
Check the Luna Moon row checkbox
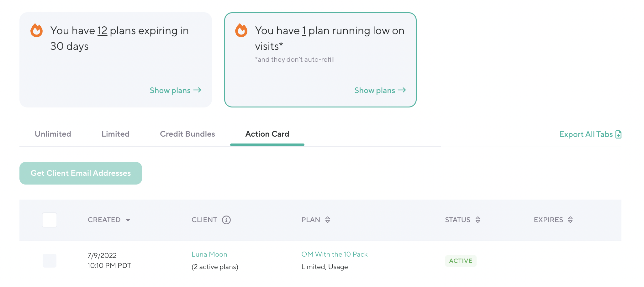pos(50,261)
